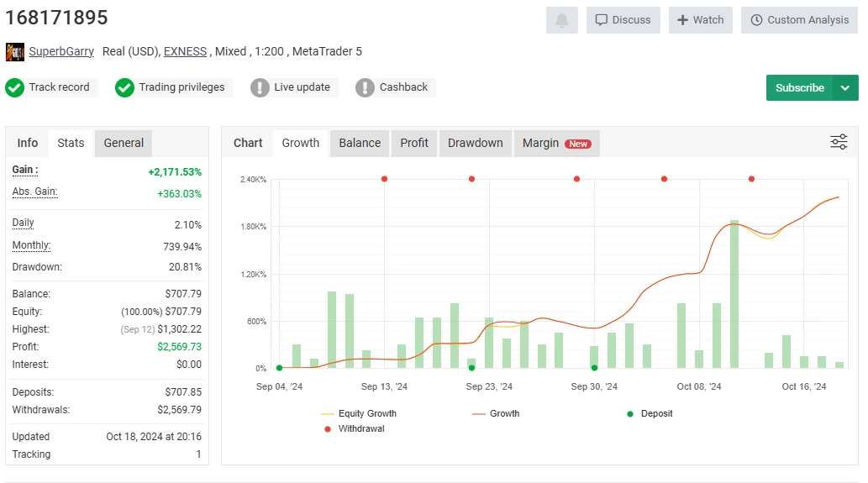Toggle the Withdrawal legend series

(355, 428)
